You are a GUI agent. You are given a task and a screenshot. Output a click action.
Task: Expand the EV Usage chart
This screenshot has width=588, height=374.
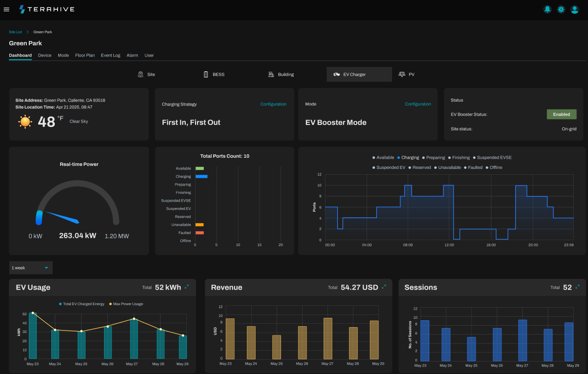(187, 287)
